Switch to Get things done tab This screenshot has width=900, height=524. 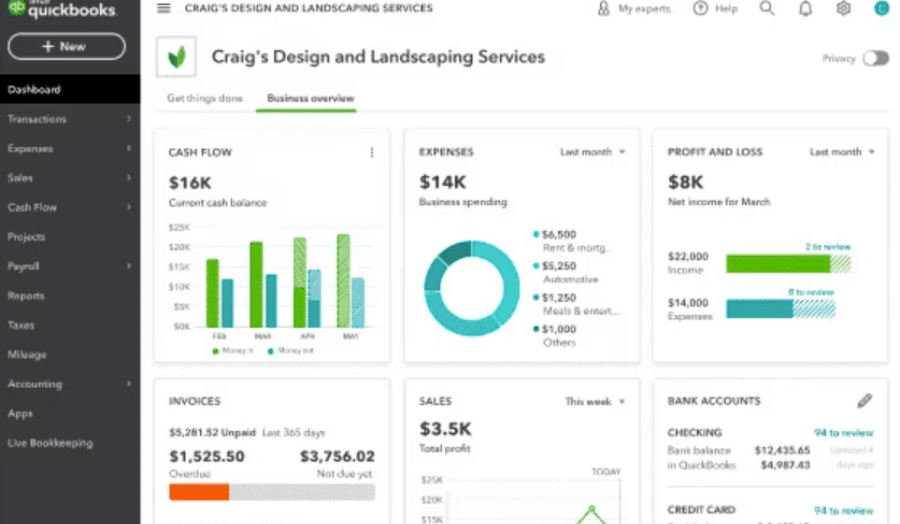(204, 98)
